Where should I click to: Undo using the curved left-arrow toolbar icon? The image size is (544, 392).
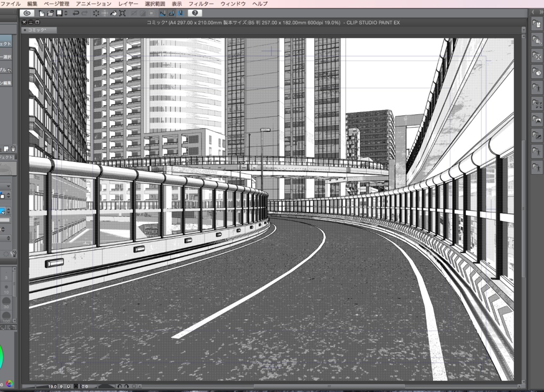tap(76, 12)
